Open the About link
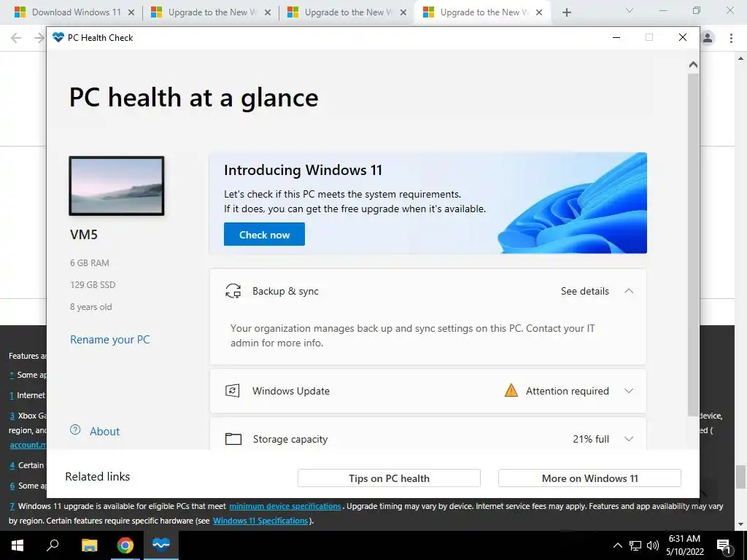Screen dimensions: 747x560 tap(105, 432)
